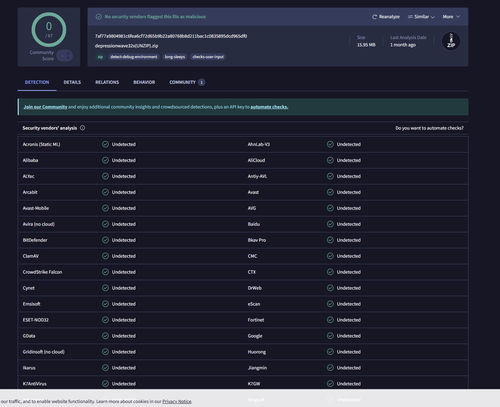
Task: Click the eScan vendor name
Action: point(254,304)
